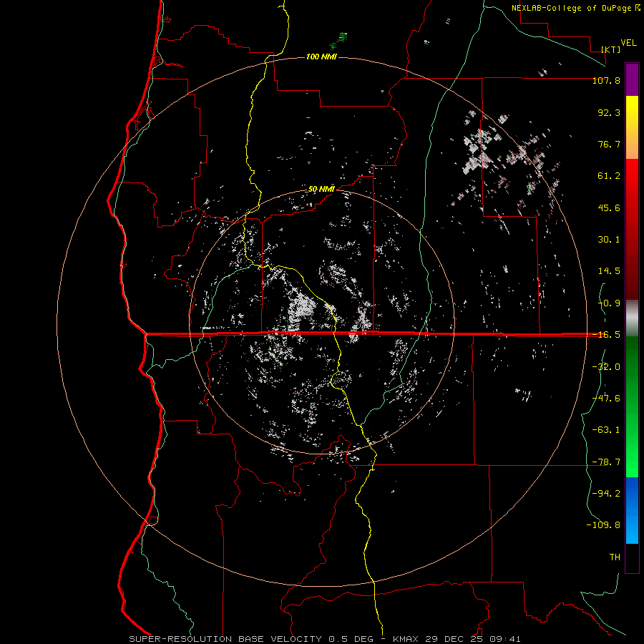The image size is (644, 644).
Task: Click the yellow segment of velocity color bar
Action: 632,127
